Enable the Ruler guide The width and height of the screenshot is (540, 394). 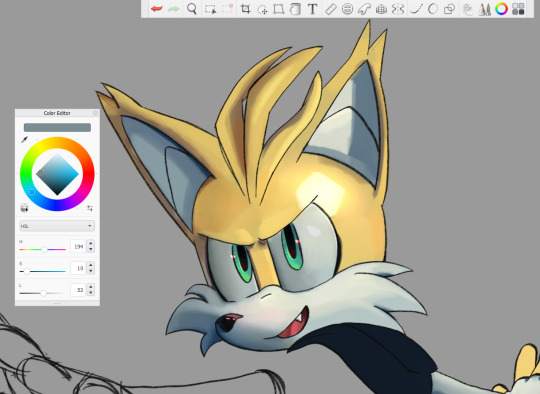pos(331,9)
